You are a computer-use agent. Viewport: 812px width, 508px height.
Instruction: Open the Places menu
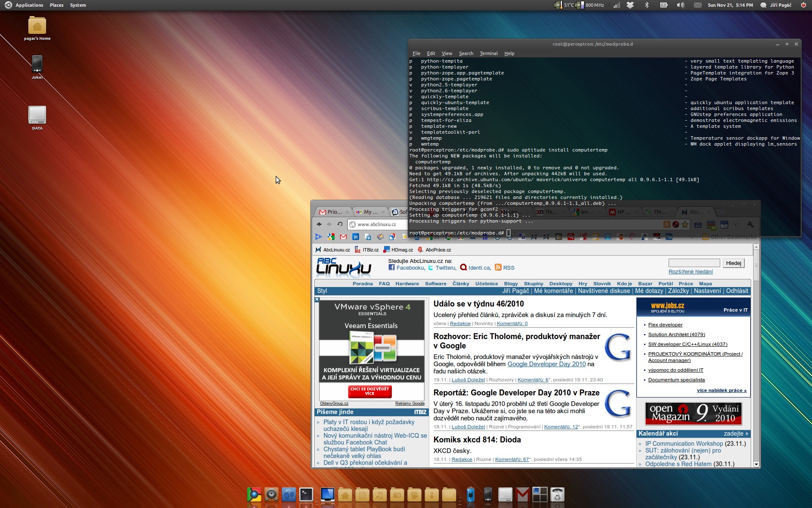pos(57,5)
